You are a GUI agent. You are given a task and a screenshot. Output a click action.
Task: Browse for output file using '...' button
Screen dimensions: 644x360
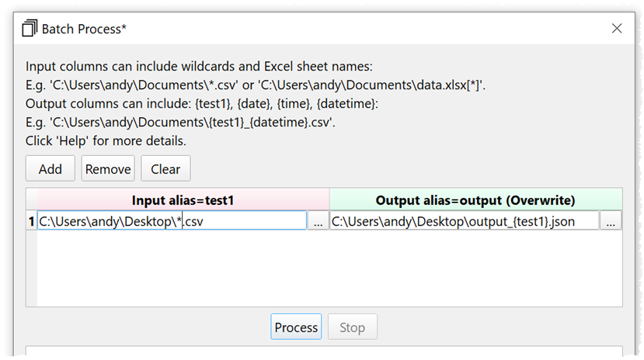pos(611,221)
